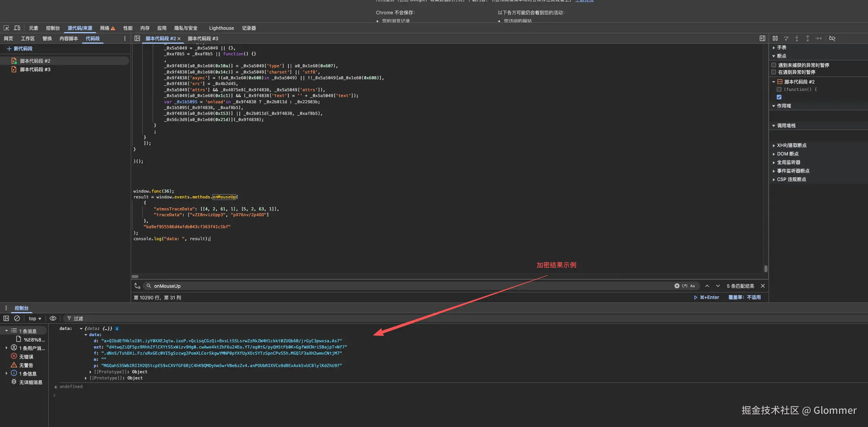This screenshot has width=868, height=427.
Task: Click the pause script execution icon
Action: (x=775, y=38)
